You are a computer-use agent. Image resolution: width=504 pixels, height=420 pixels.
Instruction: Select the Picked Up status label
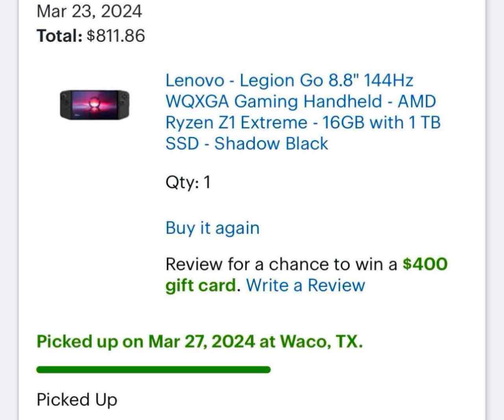[77, 400]
